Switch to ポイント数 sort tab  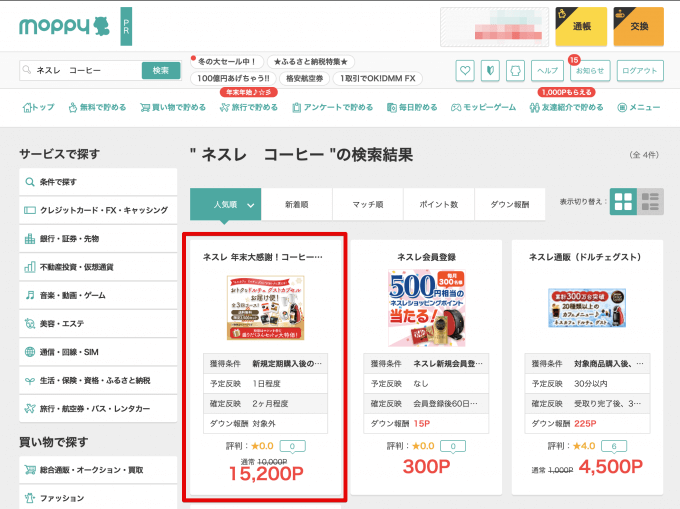point(439,204)
